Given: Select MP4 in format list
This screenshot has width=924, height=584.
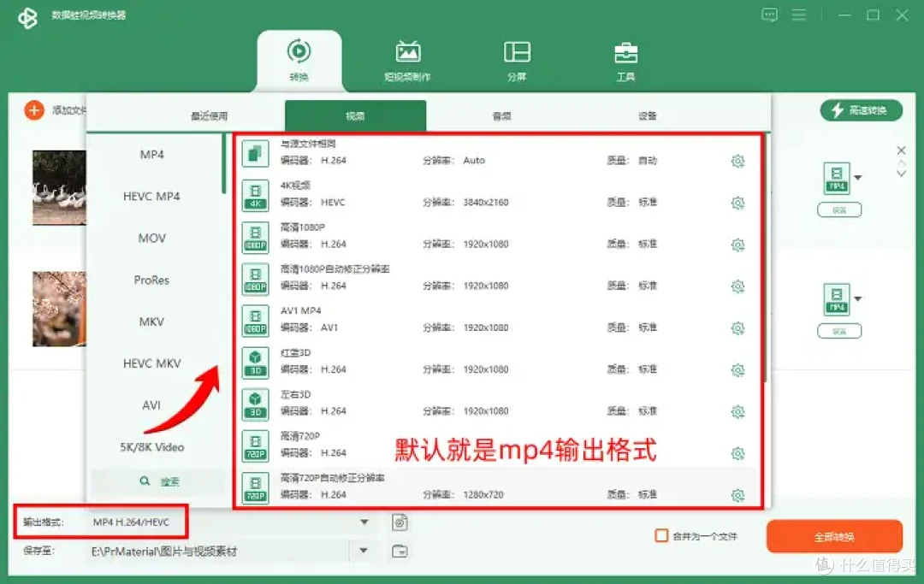Looking at the screenshot, I should point(152,154).
